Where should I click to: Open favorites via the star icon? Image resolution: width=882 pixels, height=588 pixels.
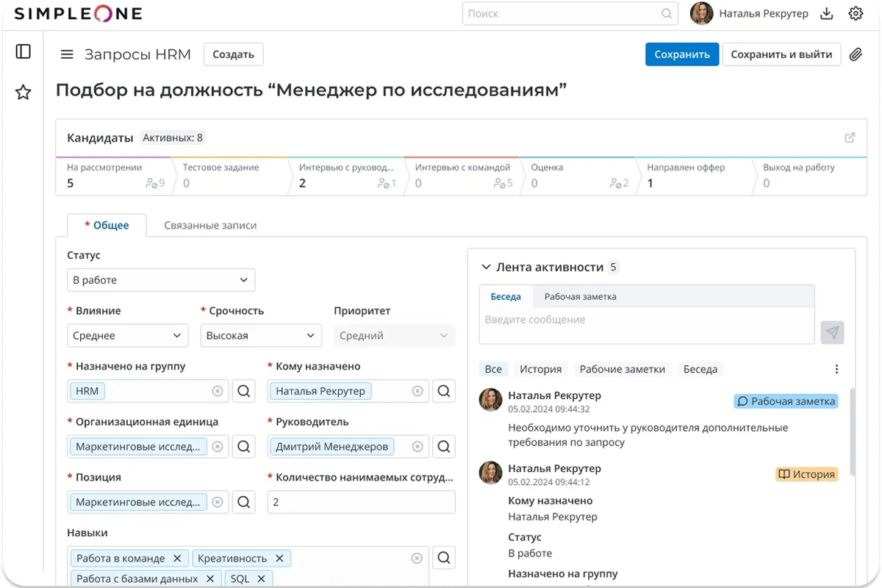(x=23, y=92)
